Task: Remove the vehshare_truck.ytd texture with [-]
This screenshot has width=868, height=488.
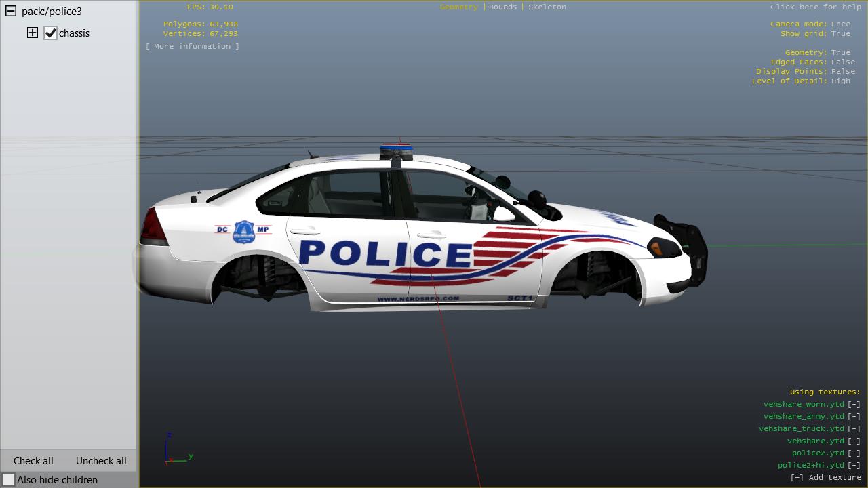Action: tap(853, 429)
